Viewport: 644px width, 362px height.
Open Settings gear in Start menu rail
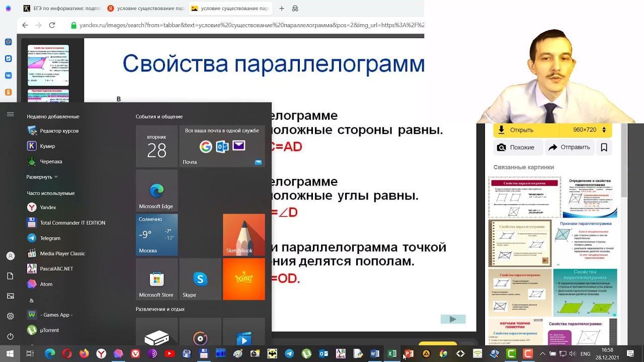click(x=10, y=316)
